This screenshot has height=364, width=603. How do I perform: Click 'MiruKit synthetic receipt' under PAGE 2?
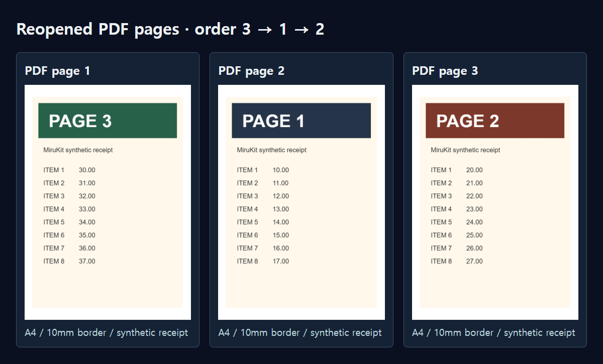(465, 150)
